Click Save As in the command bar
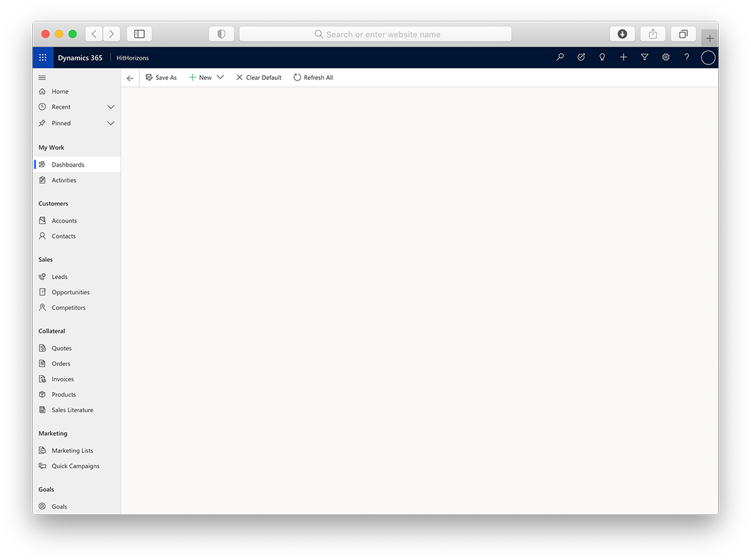The width and height of the screenshot is (751, 560). (161, 78)
